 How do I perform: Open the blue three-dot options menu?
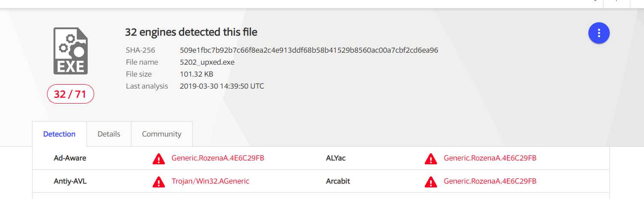point(599,33)
